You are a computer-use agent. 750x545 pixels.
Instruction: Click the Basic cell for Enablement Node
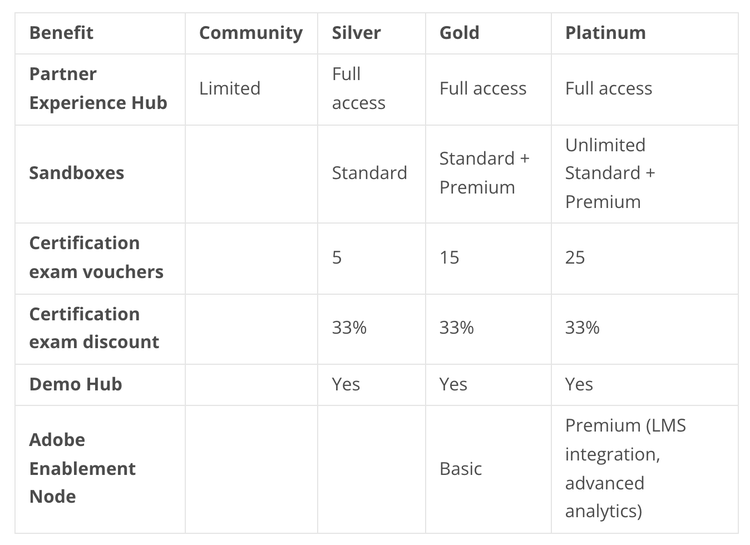461,468
